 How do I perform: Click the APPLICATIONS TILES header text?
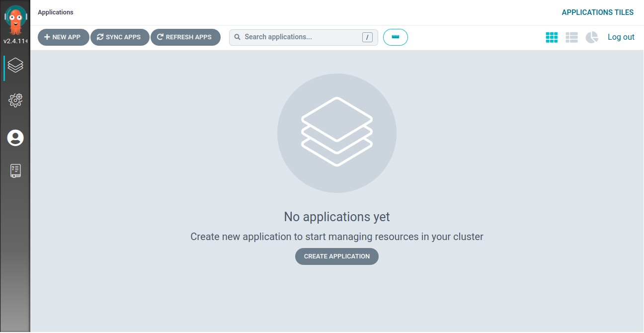tap(597, 12)
